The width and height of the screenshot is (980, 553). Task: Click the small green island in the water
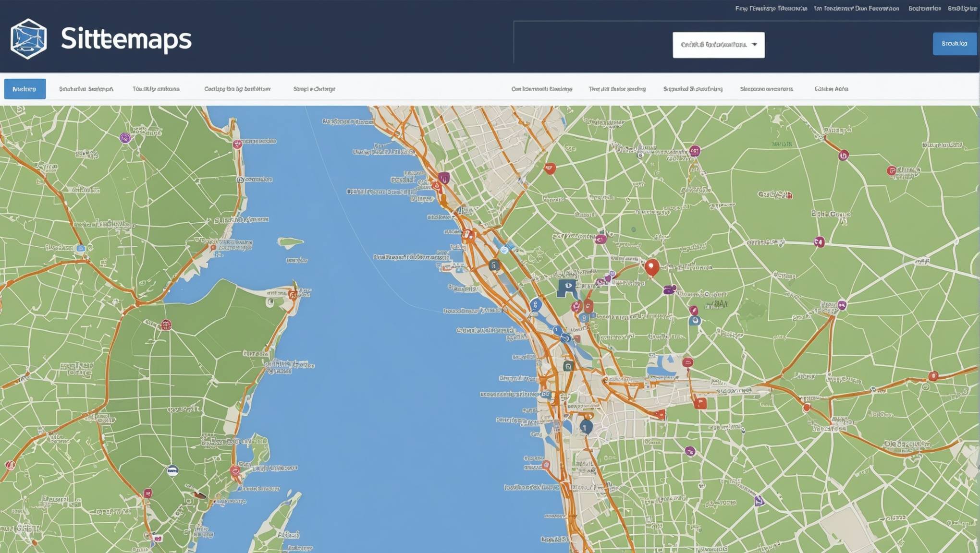point(290,242)
